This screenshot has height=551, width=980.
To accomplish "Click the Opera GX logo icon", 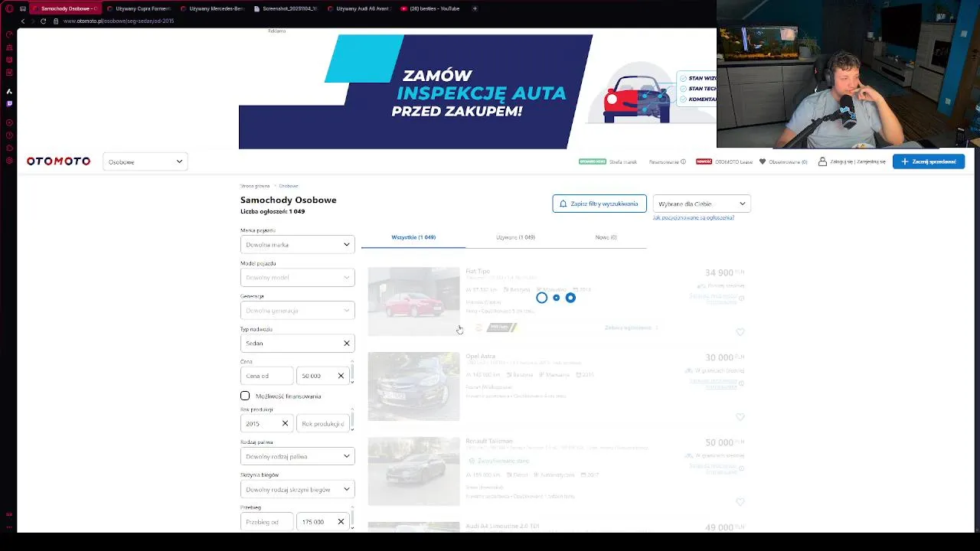I will pyautogui.click(x=9, y=8).
